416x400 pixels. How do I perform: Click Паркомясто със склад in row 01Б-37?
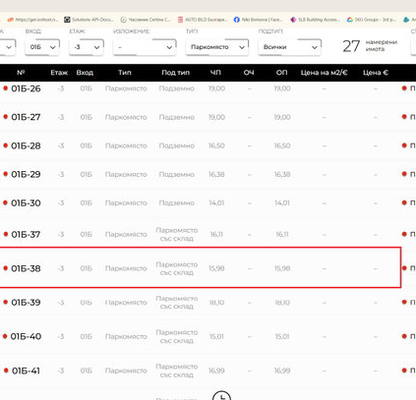[177, 234]
